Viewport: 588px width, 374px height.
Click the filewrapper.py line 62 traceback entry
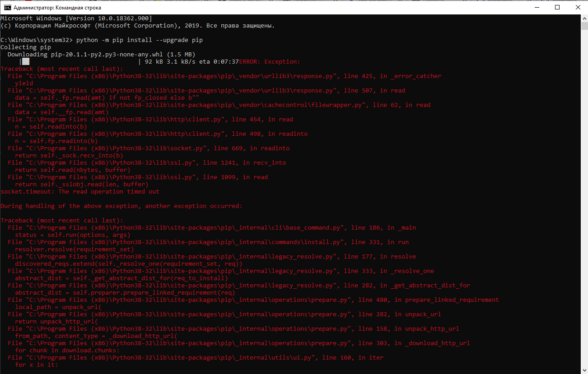219,105
